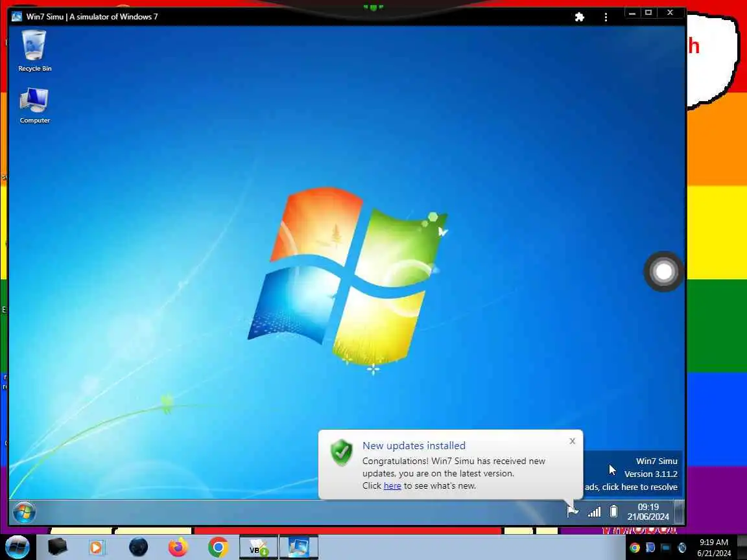Select the Computer desktop icon
The image size is (747, 560).
pos(34,105)
